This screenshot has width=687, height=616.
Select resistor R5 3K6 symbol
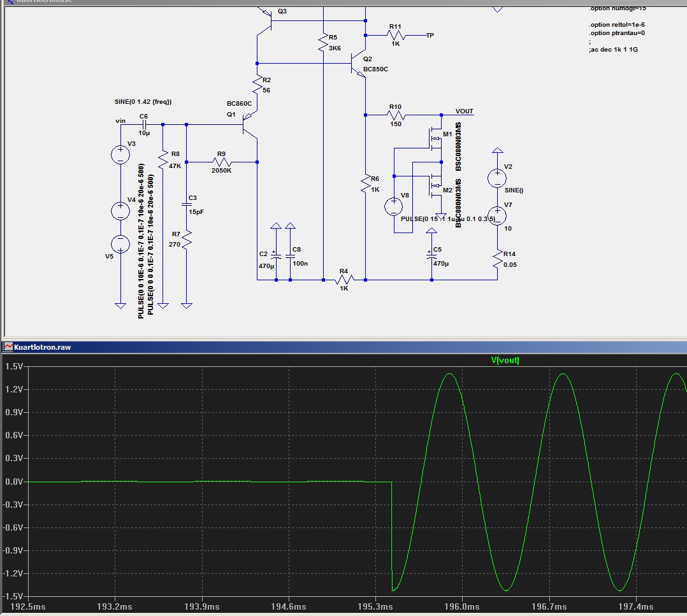pyautogui.click(x=323, y=43)
